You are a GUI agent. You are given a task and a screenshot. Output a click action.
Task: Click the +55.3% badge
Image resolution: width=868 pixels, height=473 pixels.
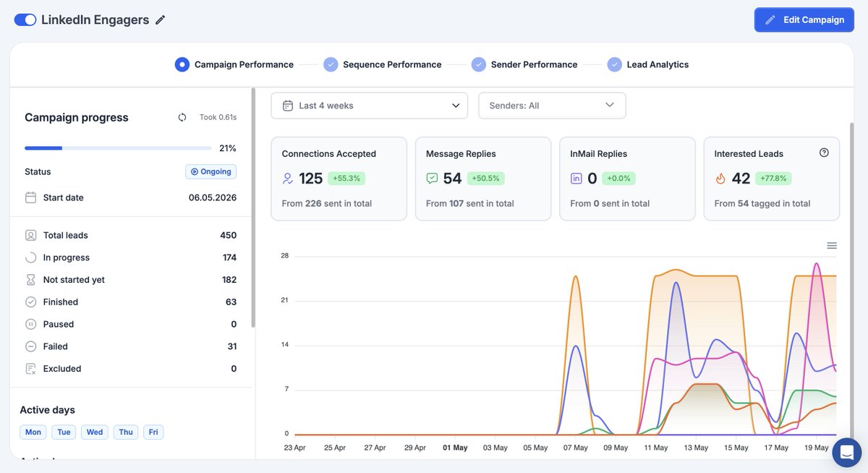[x=346, y=178]
